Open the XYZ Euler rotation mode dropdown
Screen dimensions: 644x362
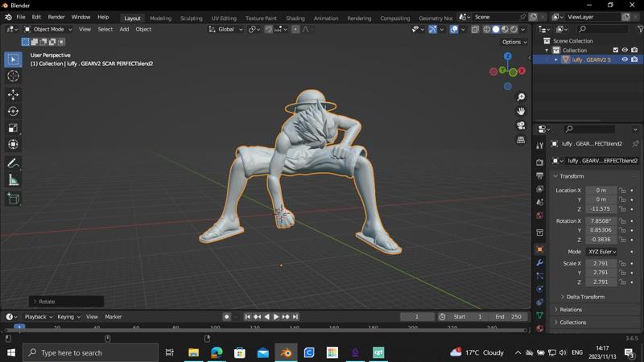pyautogui.click(x=601, y=252)
